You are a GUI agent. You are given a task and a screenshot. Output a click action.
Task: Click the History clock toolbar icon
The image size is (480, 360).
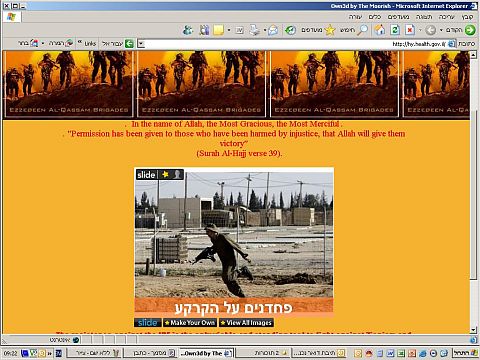point(290,30)
